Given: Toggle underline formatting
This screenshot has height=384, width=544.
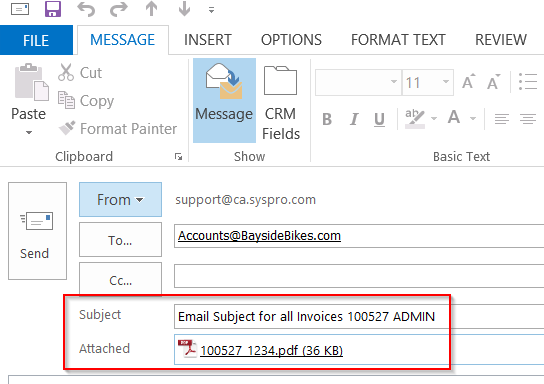Looking at the screenshot, I should (380, 119).
